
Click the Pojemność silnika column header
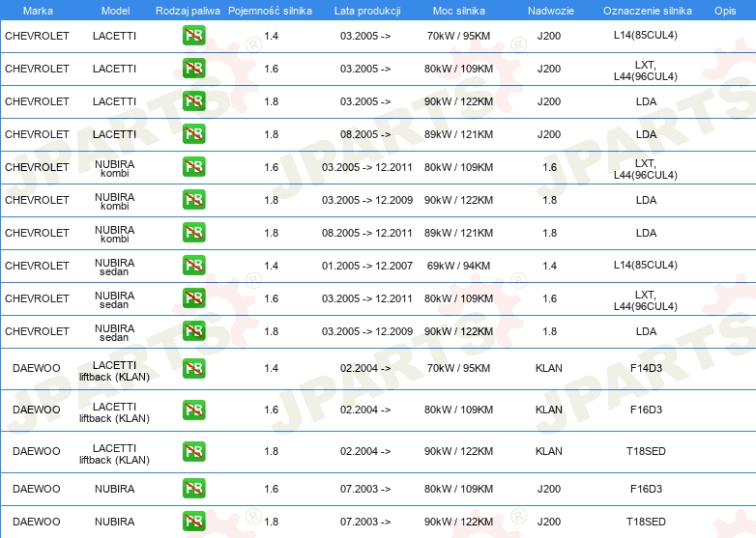tap(270, 11)
